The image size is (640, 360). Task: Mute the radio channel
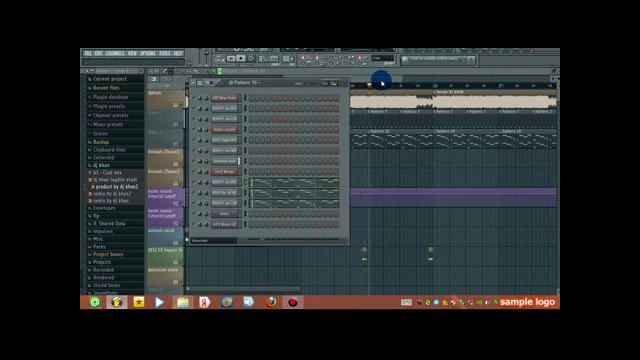click(194, 213)
